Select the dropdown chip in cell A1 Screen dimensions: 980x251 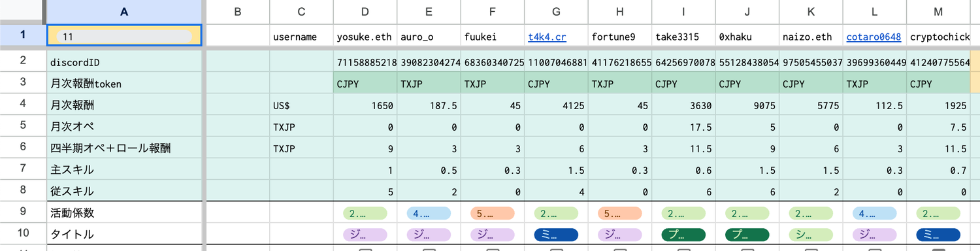click(x=124, y=37)
